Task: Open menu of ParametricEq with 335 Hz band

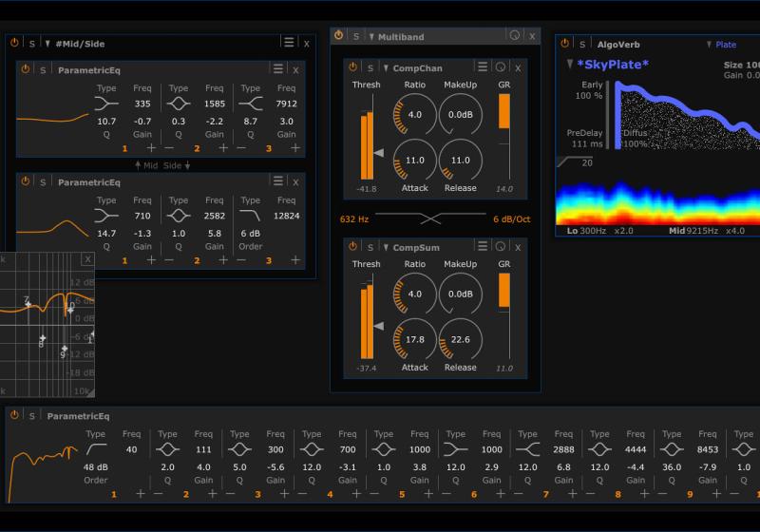Action: 278,68
